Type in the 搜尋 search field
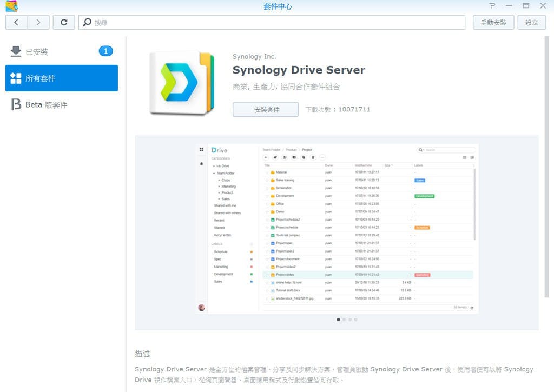The image size is (554, 392). coord(276,23)
